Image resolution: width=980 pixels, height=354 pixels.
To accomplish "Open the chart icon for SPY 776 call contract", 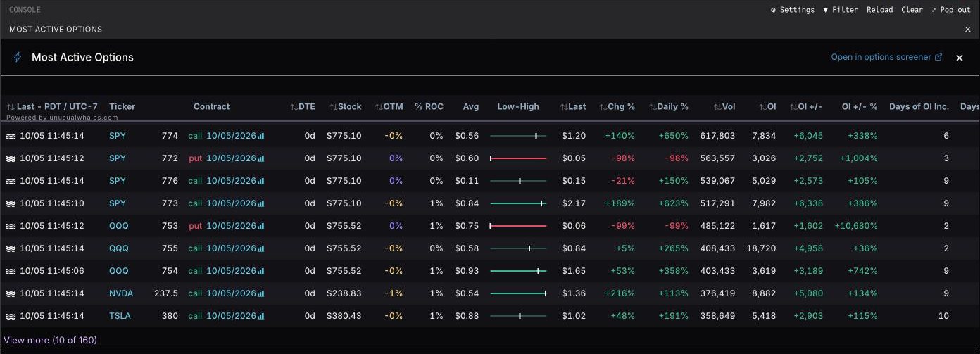I will click(x=261, y=181).
